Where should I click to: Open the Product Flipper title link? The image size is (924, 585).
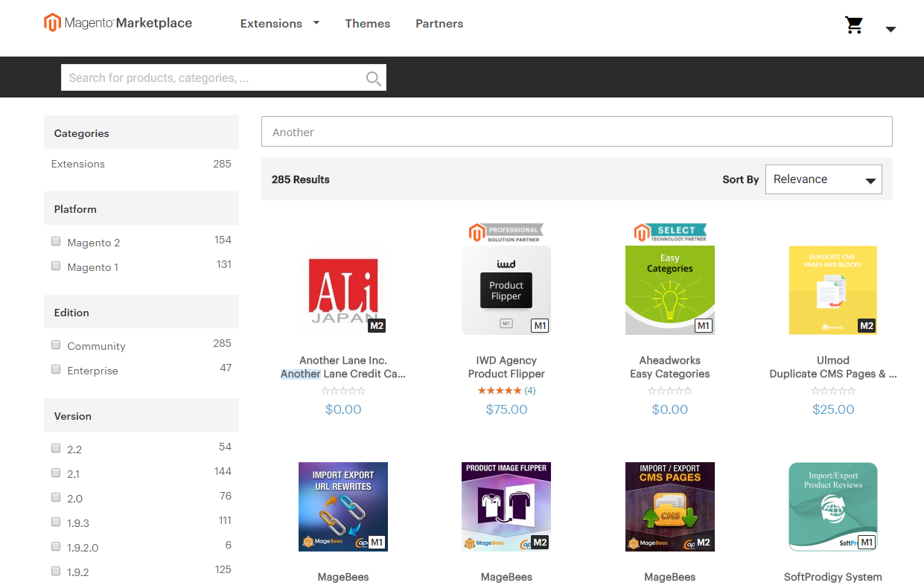click(x=506, y=374)
